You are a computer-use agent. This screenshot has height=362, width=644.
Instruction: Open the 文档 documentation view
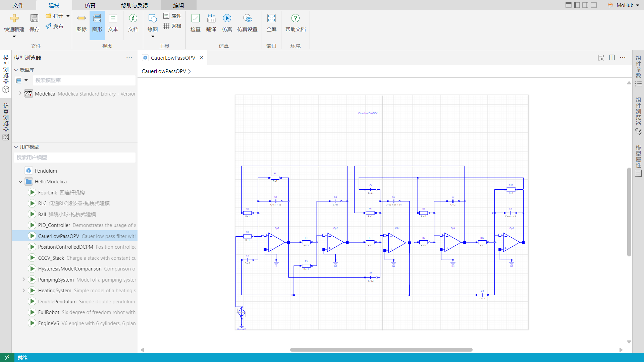[133, 22]
